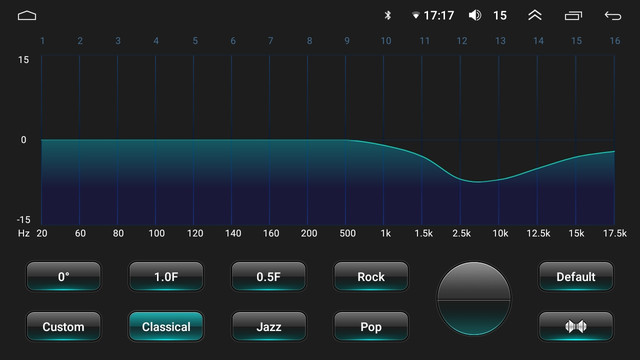Click the Bluetooth status icon

[x=388, y=16]
